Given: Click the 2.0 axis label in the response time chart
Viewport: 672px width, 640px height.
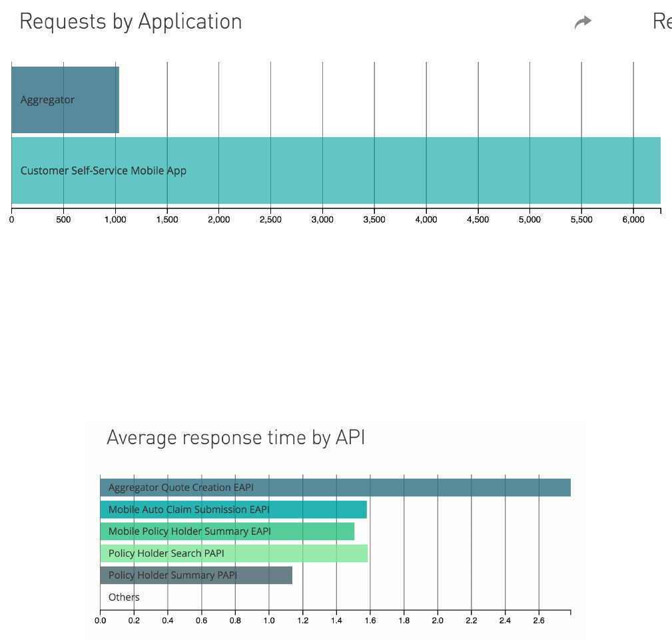Looking at the screenshot, I should tap(438, 620).
